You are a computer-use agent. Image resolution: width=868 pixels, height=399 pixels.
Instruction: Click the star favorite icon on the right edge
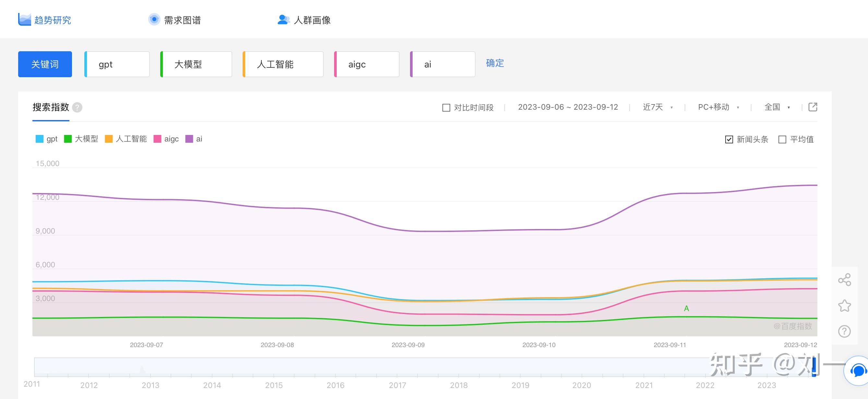coord(844,305)
